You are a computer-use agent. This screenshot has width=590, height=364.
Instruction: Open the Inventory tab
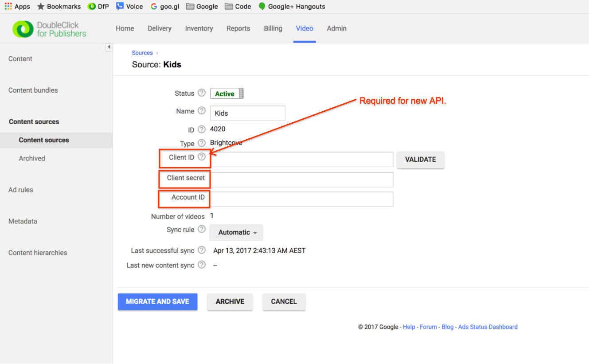(199, 28)
